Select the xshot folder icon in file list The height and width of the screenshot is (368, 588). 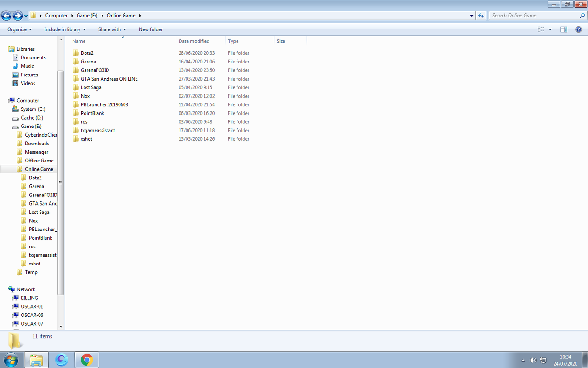point(76,139)
